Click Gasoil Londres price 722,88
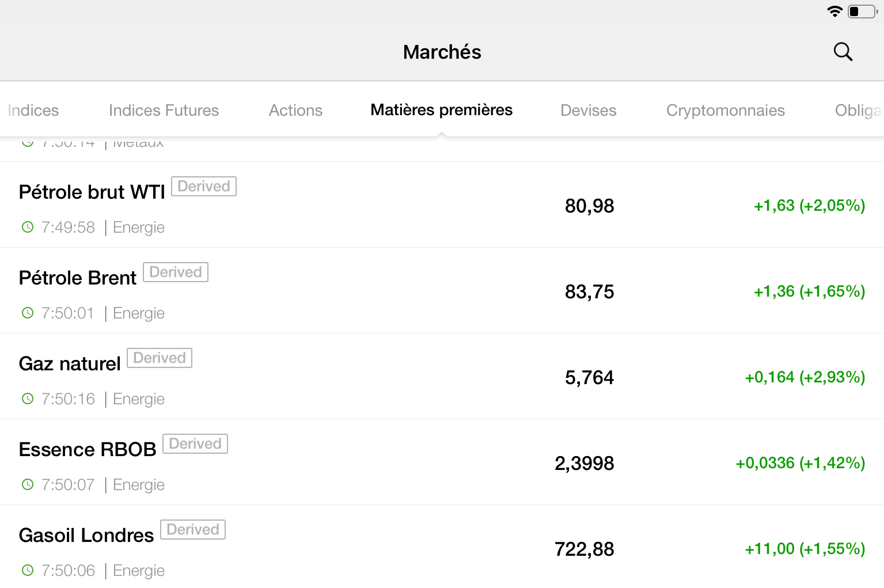 coord(584,549)
